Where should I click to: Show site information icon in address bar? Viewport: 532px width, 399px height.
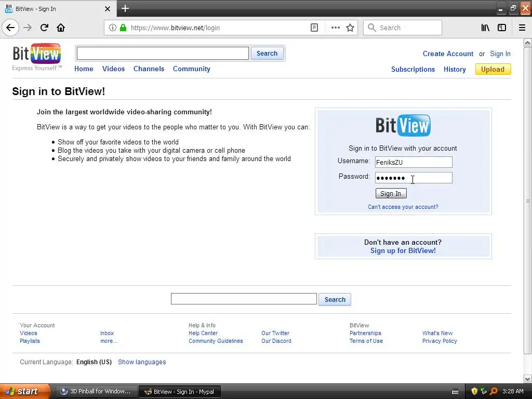(x=113, y=28)
